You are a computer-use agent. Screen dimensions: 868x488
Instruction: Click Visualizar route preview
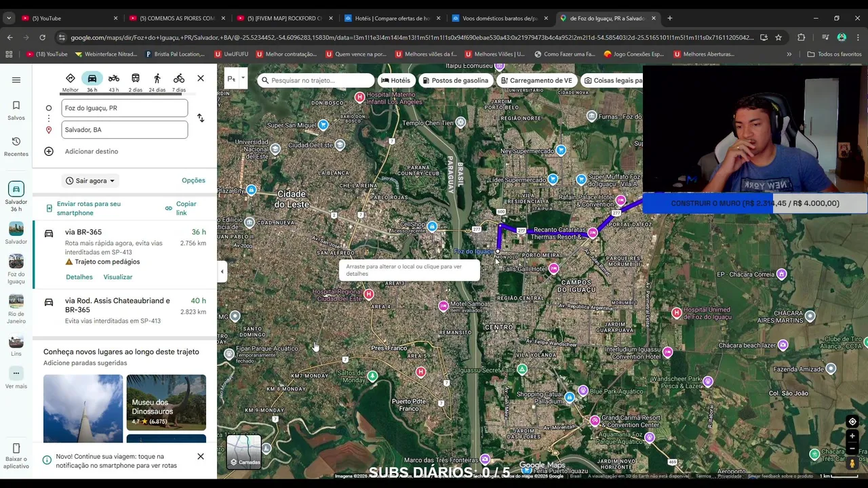[118, 277]
